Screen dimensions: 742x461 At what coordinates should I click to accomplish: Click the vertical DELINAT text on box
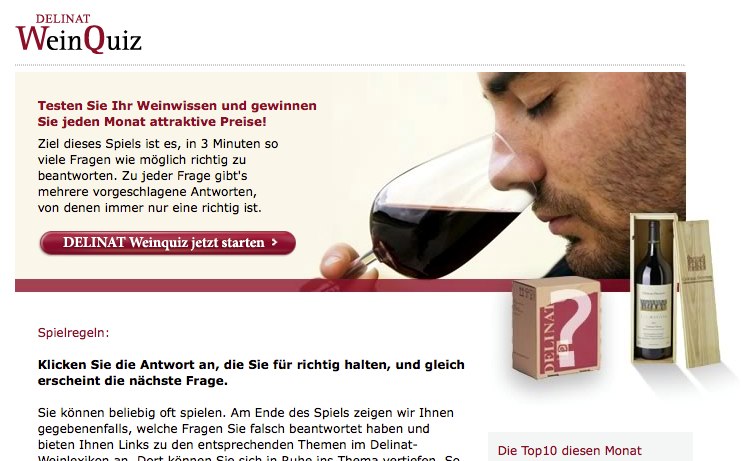549,339
